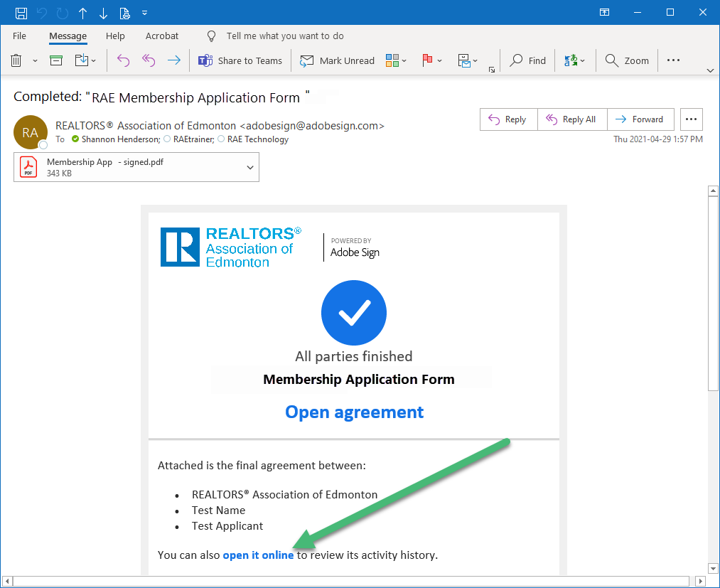
Task: Show more ribbon commands ellipsis
Action: 673,60
